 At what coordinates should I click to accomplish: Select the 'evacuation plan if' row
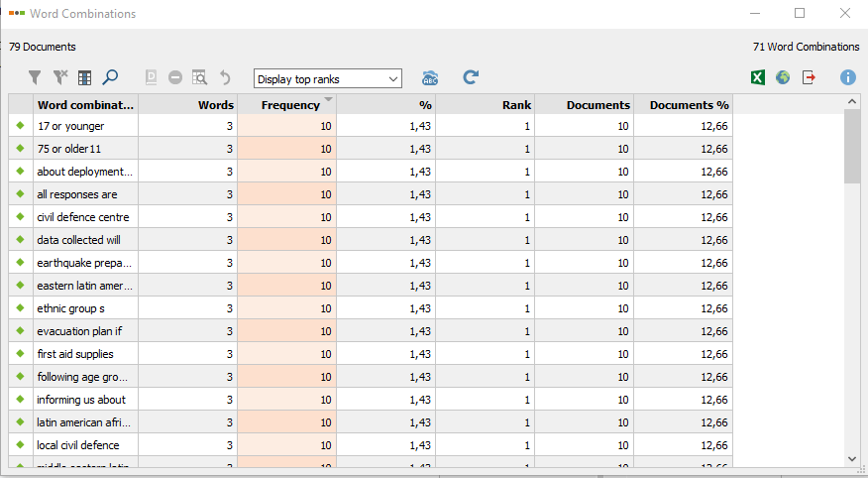tap(371, 331)
